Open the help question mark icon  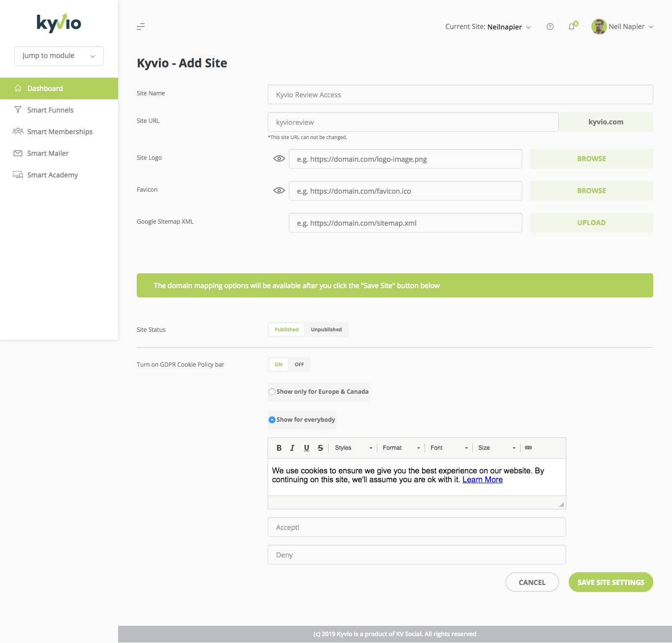pyautogui.click(x=550, y=27)
